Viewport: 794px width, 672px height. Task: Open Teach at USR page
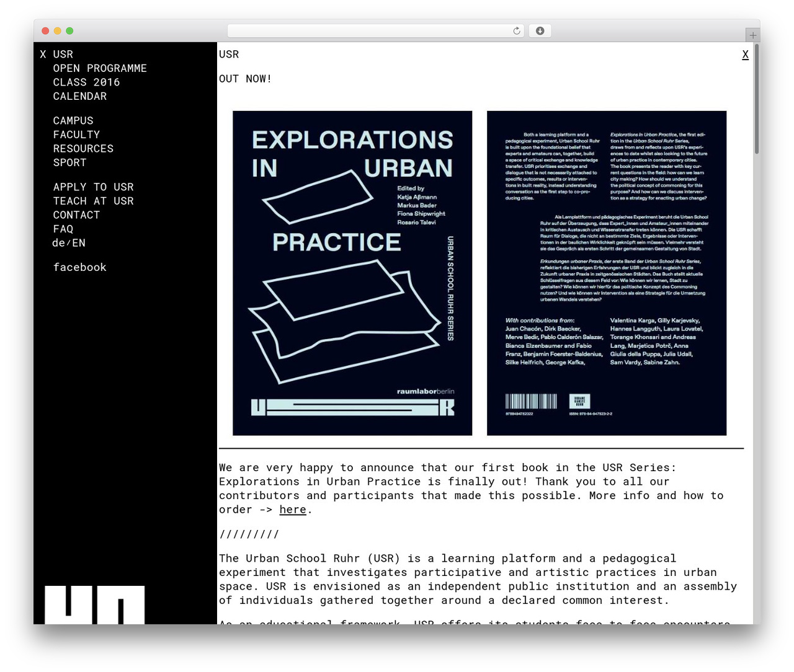click(x=93, y=201)
